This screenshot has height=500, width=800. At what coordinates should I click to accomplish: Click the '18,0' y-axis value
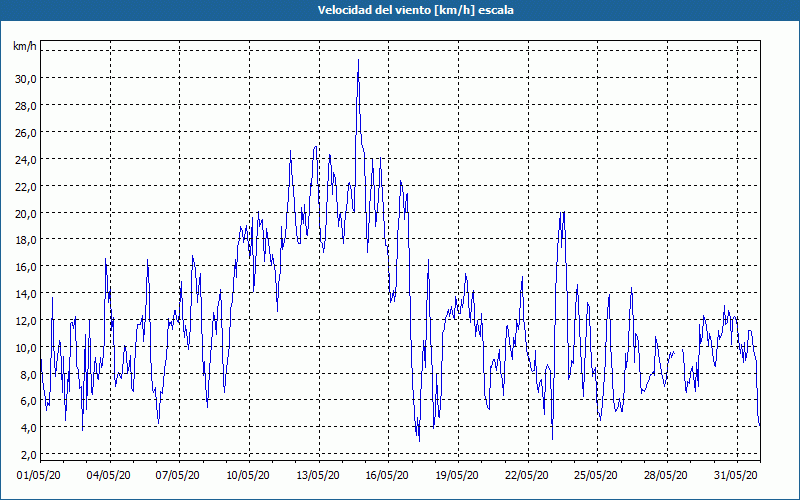(26, 240)
